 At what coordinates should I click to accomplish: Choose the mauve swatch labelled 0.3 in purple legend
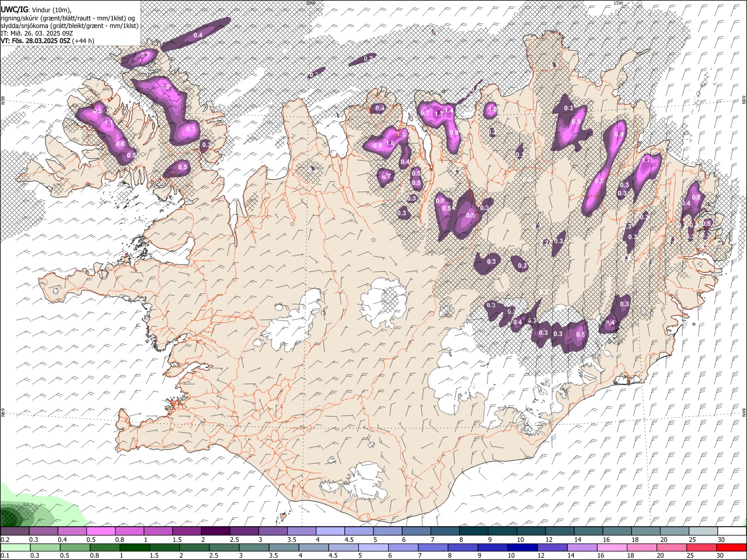point(44,531)
